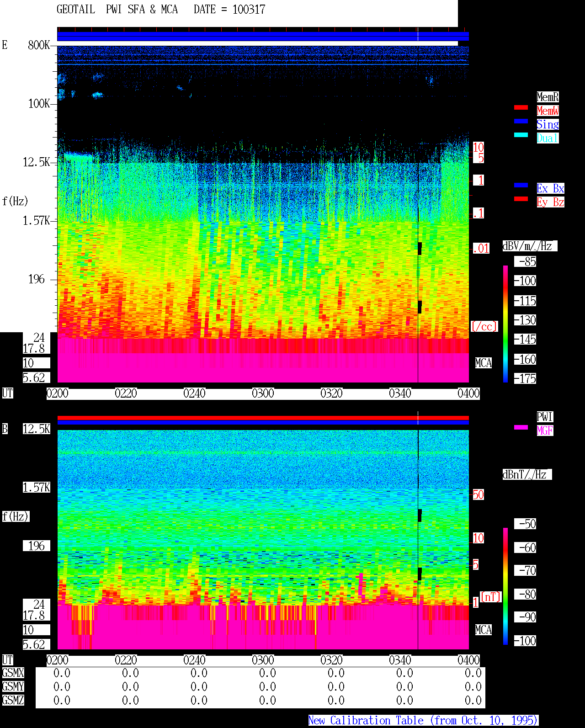Viewport: 585px width, 728px height.
Task: Click the GSMX row label
Action: (x=13, y=673)
